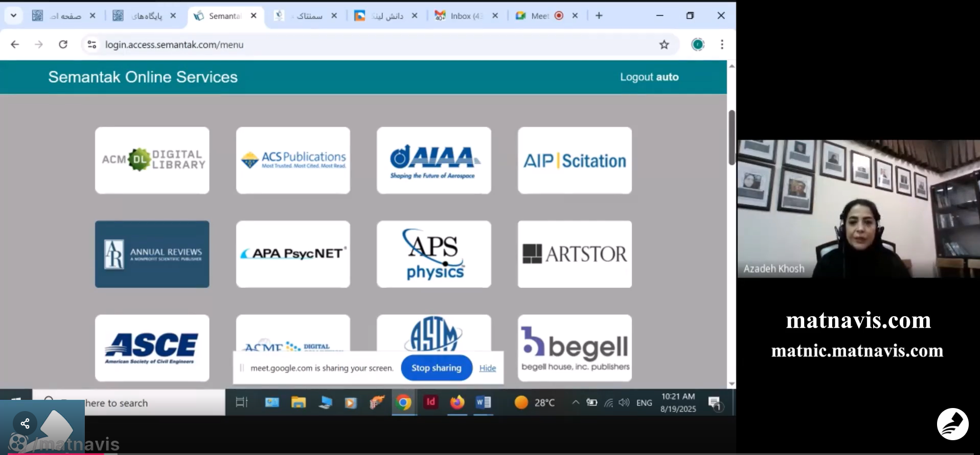This screenshot has width=980, height=455.
Task: Show hidden system tray icons
Action: click(x=575, y=402)
